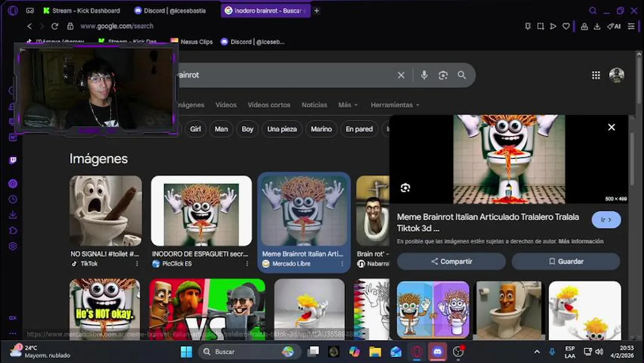The image size is (644, 363).
Task: Open the Flow send arrow icon
Action: point(553,26)
